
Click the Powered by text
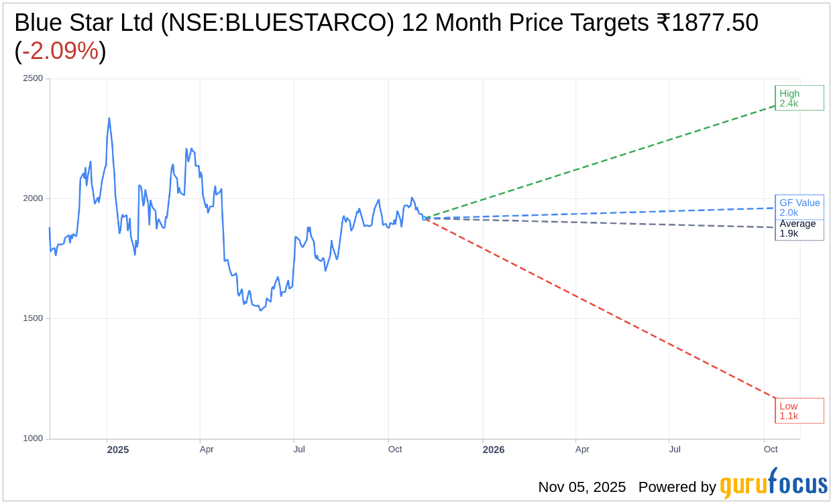point(677,487)
